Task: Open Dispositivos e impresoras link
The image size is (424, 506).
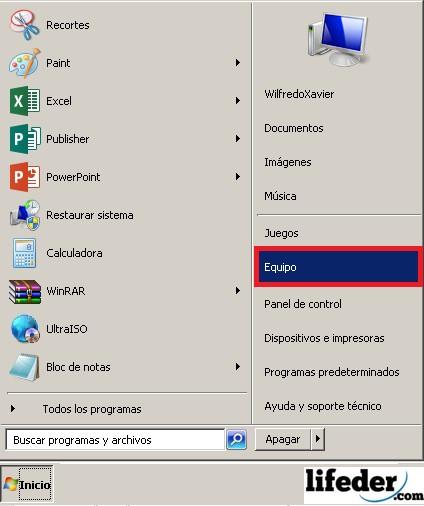Action: point(324,338)
